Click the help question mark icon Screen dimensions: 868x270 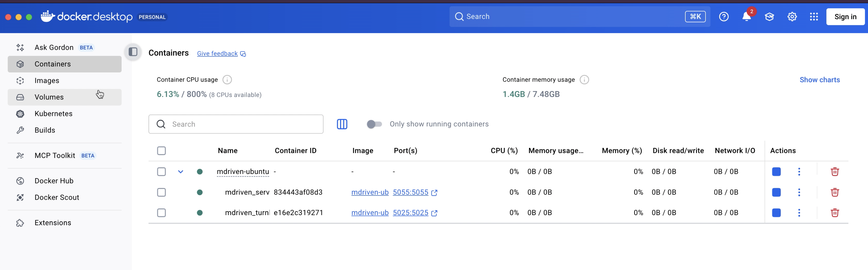(x=723, y=17)
